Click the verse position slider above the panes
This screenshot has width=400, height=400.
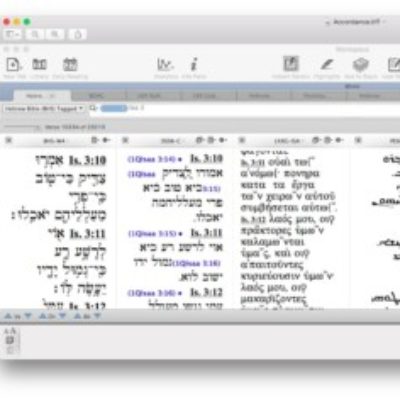(x=22, y=127)
